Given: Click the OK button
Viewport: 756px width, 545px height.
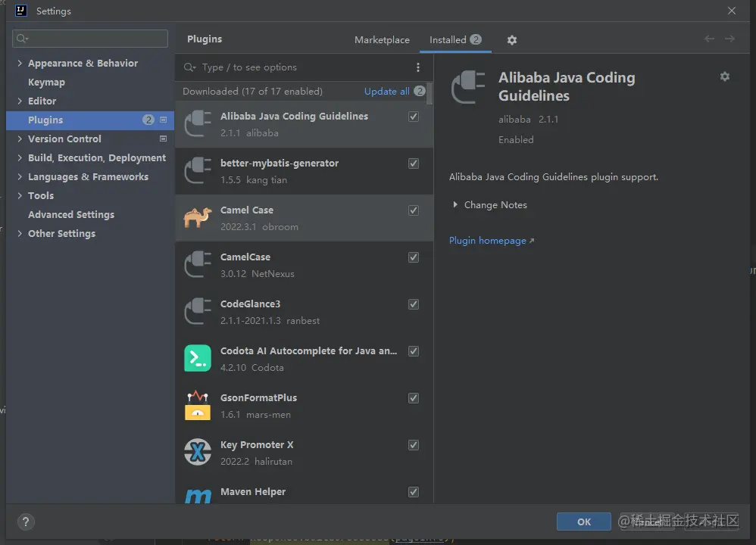Looking at the screenshot, I should click(x=583, y=522).
